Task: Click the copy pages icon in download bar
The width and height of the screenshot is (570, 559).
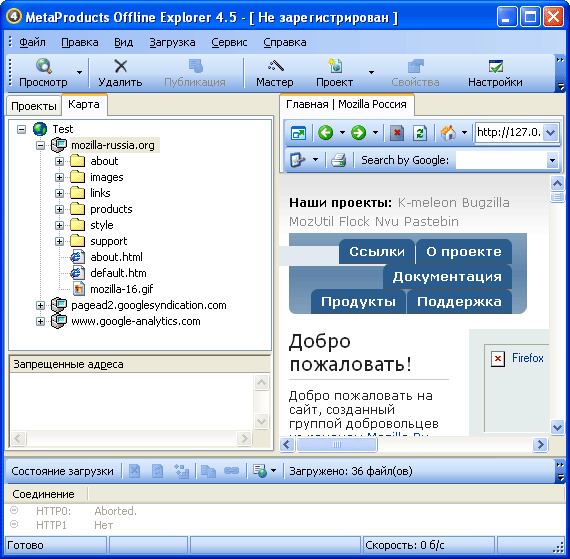Action: click(x=209, y=471)
